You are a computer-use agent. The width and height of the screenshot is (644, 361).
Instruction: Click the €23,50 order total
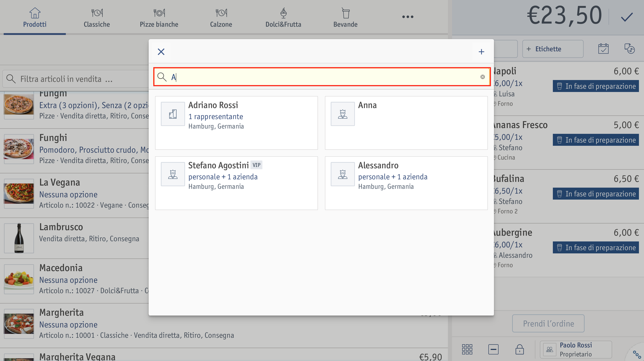(x=565, y=15)
